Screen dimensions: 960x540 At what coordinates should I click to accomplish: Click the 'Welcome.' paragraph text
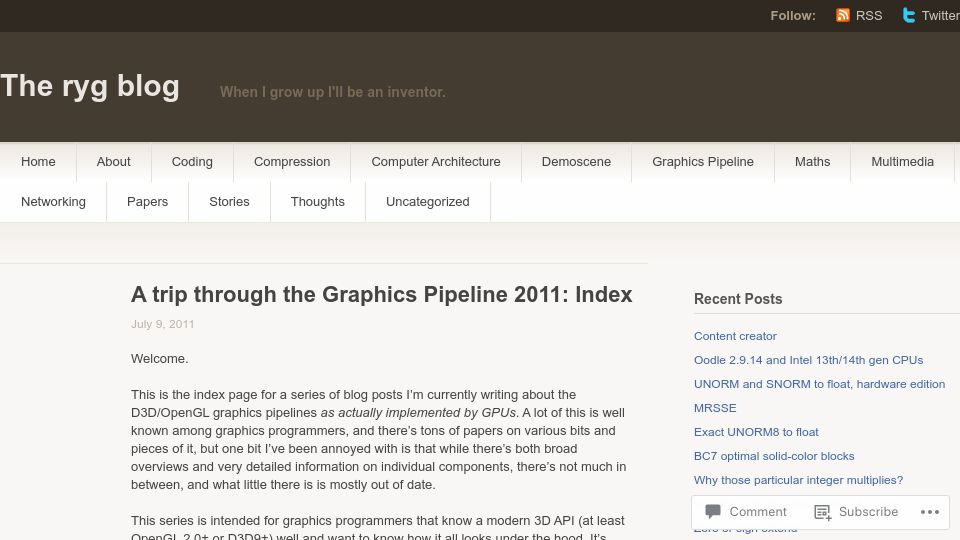click(159, 359)
